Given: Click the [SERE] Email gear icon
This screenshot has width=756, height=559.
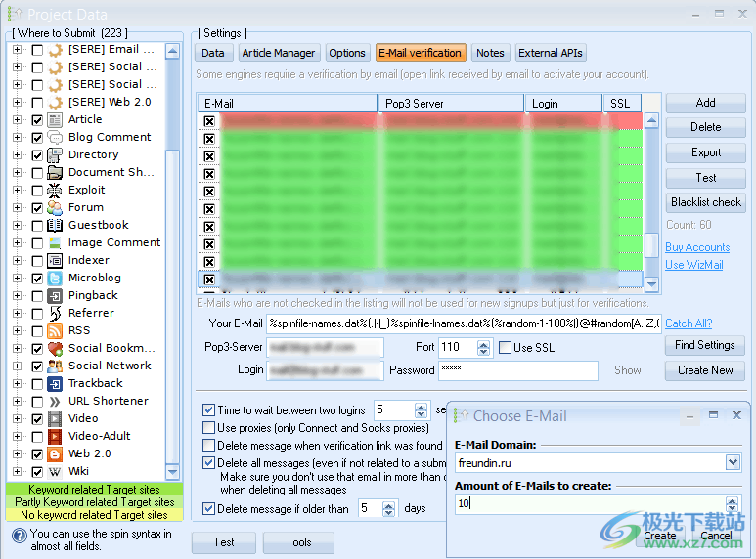Looking at the screenshot, I should (x=55, y=50).
